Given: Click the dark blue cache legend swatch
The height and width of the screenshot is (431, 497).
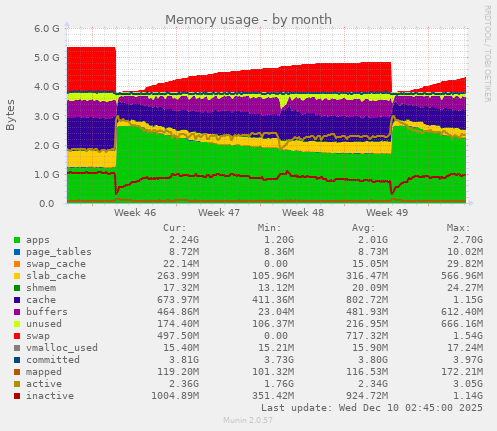Looking at the screenshot, I should pos(17,300).
